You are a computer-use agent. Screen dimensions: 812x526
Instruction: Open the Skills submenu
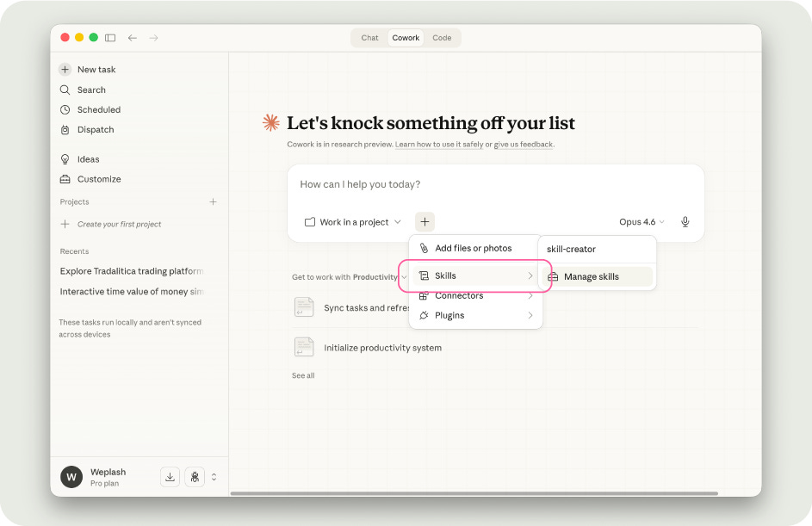(475, 276)
